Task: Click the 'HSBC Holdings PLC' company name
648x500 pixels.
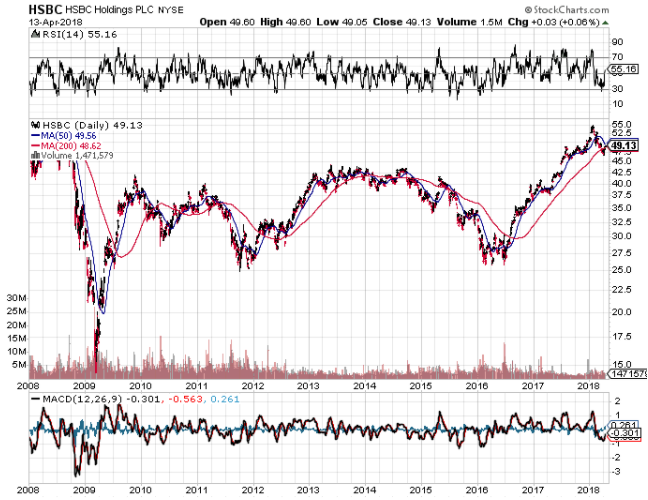Action: [x=109, y=10]
